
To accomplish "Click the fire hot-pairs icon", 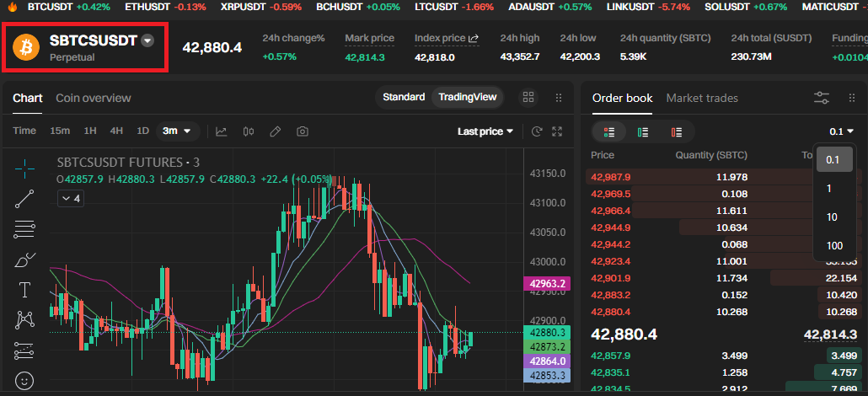I will pyautogui.click(x=13, y=8).
